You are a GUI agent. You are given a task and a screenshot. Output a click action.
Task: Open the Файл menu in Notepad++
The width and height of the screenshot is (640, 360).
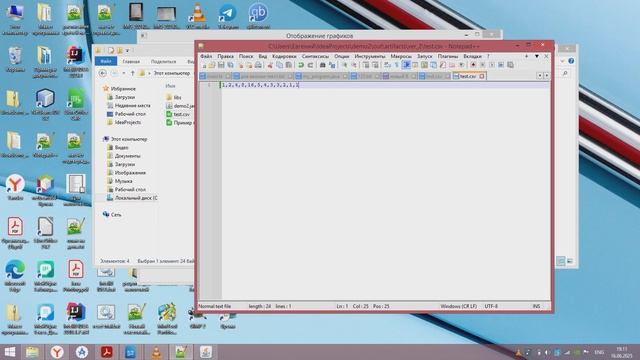pos(206,56)
